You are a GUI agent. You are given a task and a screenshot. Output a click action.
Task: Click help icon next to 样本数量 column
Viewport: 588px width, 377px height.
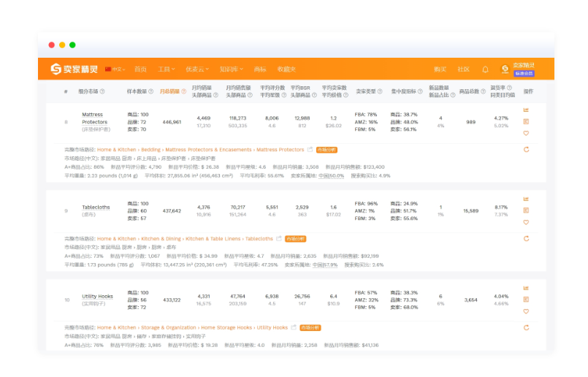pos(152,92)
